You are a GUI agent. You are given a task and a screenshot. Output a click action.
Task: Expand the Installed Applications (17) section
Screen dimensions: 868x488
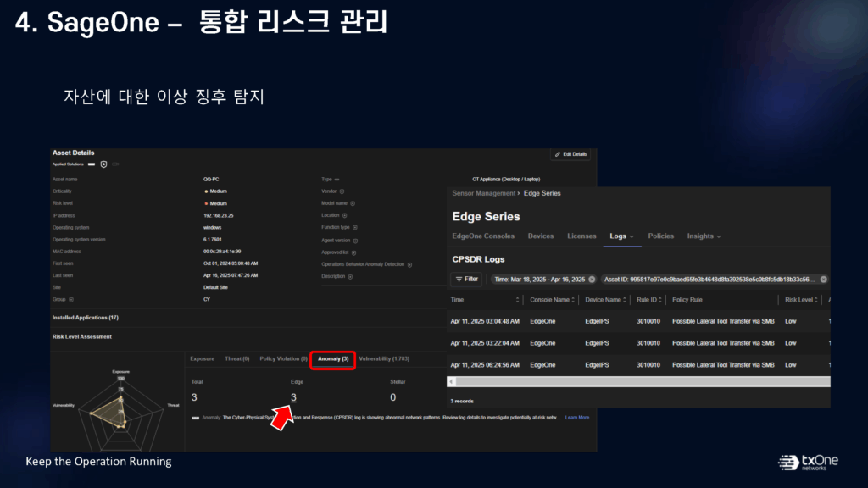86,318
